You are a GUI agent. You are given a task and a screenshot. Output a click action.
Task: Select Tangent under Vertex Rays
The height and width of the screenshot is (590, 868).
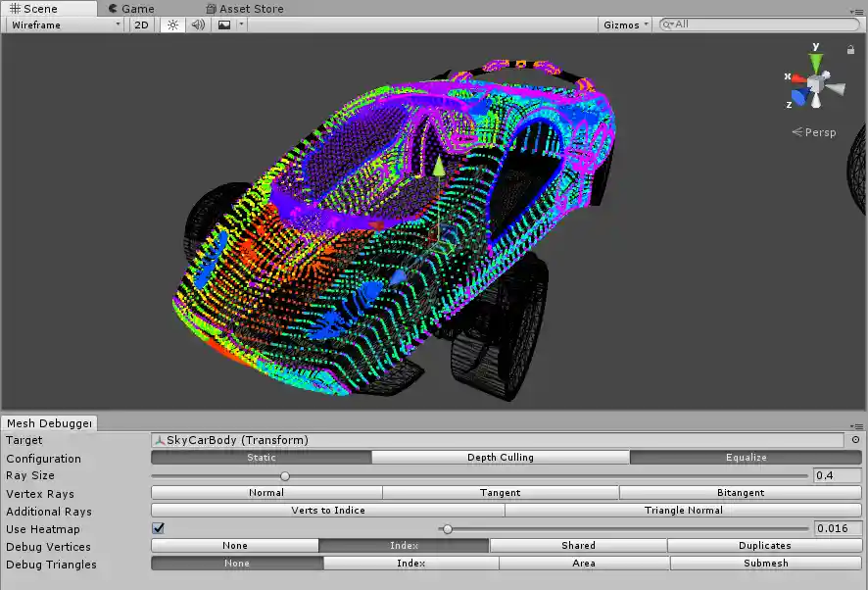point(500,493)
